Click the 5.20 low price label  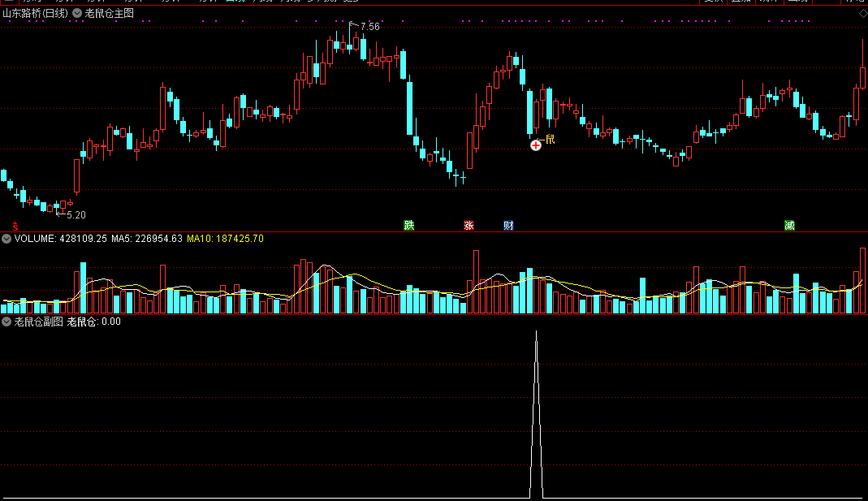click(x=76, y=215)
